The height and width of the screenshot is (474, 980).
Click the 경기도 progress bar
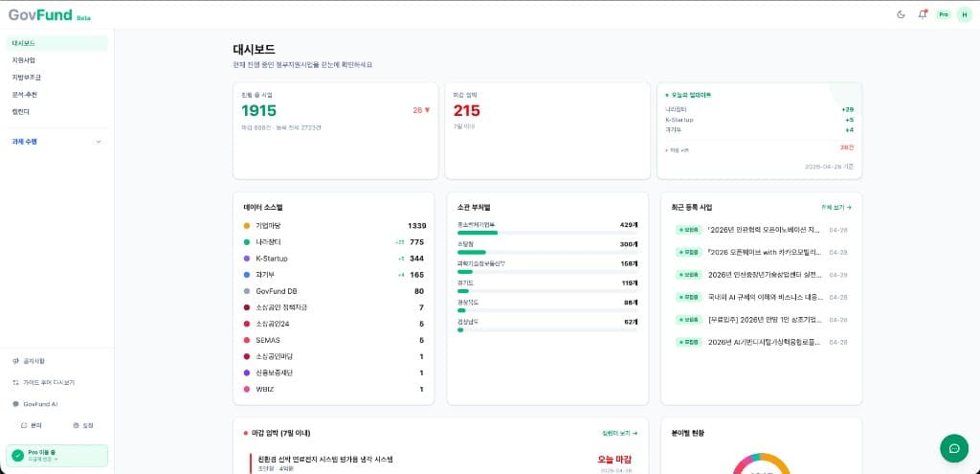point(547,291)
